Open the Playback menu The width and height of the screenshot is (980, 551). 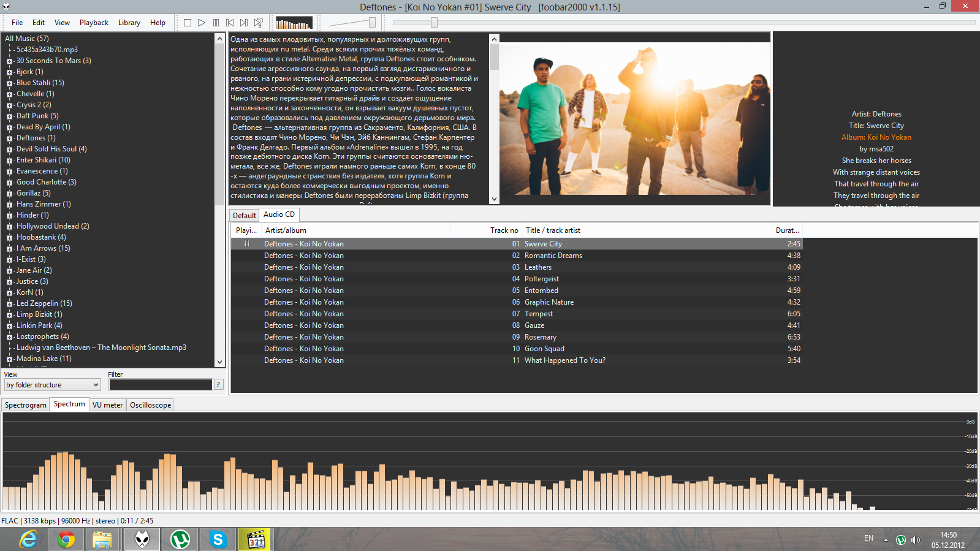[94, 23]
